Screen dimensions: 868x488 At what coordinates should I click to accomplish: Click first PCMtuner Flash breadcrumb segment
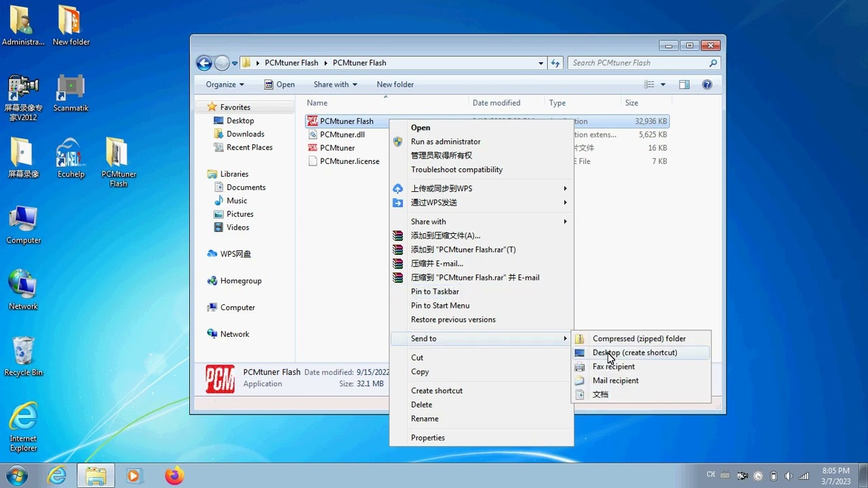click(x=292, y=63)
